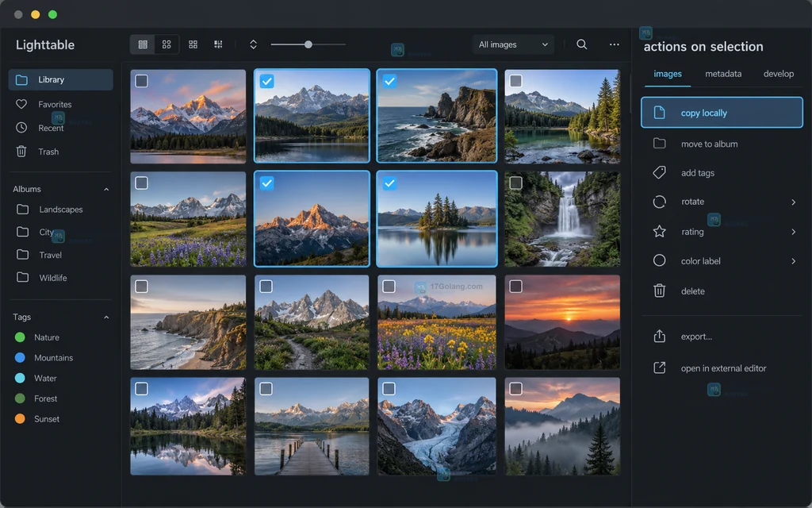This screenshot has height=508, width=812.
Task: Uncheck the mountain lake with forest photo
Action: pos(266,81)
